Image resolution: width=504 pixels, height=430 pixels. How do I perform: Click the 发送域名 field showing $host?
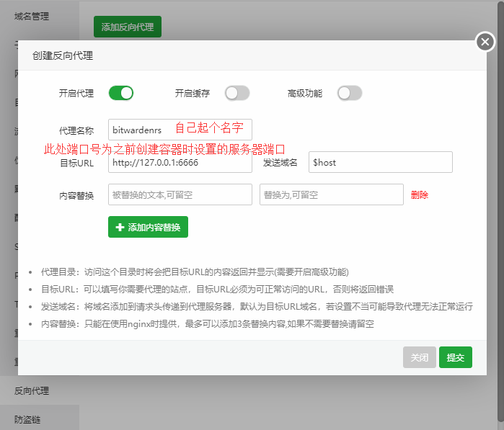tap(380, 162)
